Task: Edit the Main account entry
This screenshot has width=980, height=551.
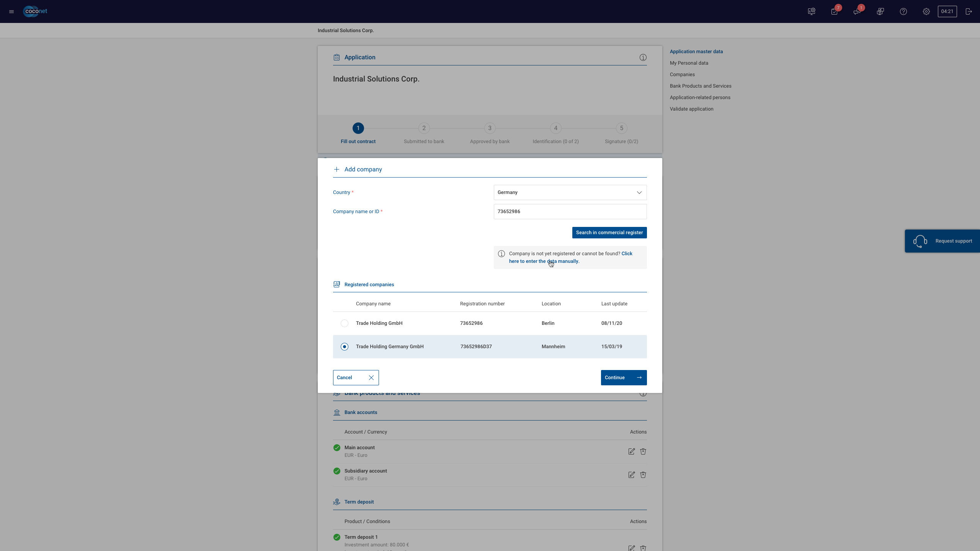Action: coord(632,452)
